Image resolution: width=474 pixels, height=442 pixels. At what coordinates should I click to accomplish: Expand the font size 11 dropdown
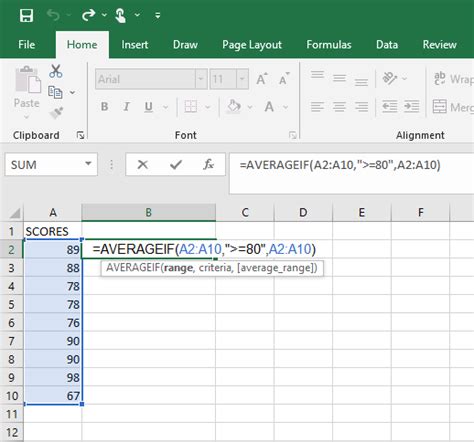(242, 79)
